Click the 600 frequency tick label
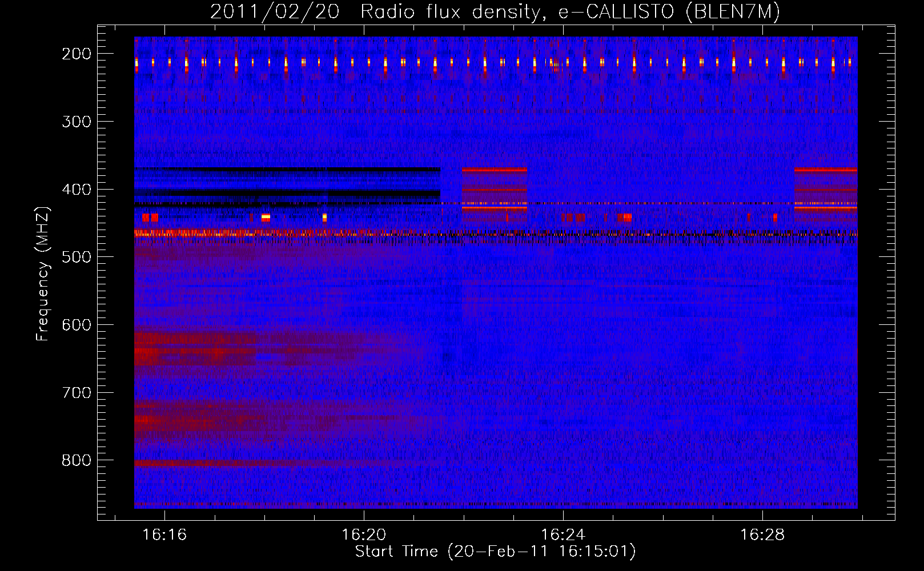Screen dimensions: 924x571 coord(77,325)
